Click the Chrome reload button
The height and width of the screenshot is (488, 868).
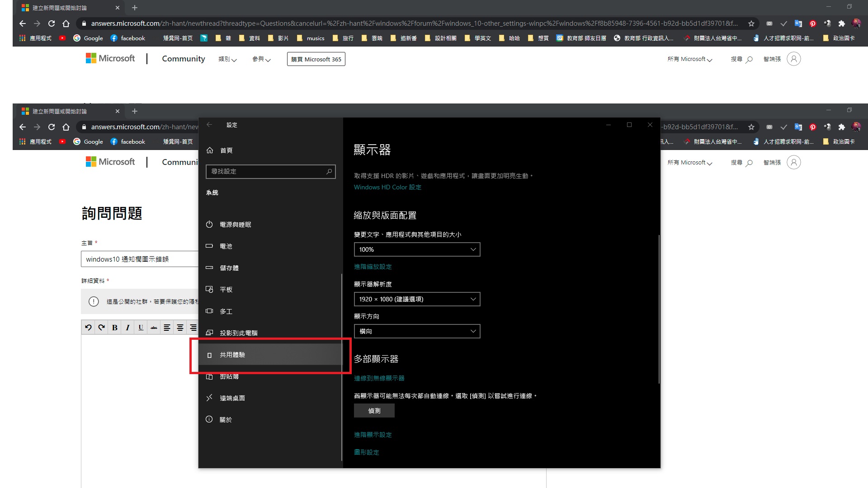point(52,23)
